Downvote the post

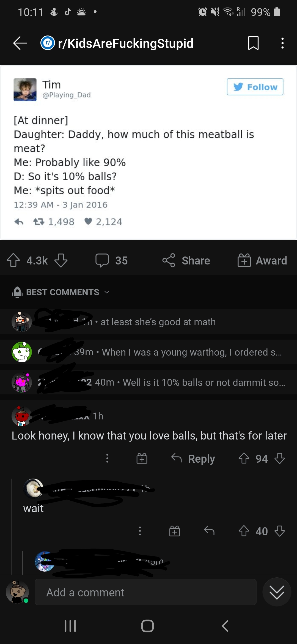pyautogui.click(x=61, y=260)
